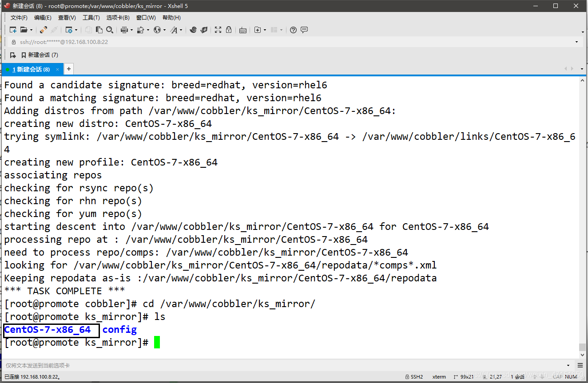The height and width of the screenshot is (383, 588).
Task: Launch Xftp with the swirl icon
Action: [x=193, y=30]
